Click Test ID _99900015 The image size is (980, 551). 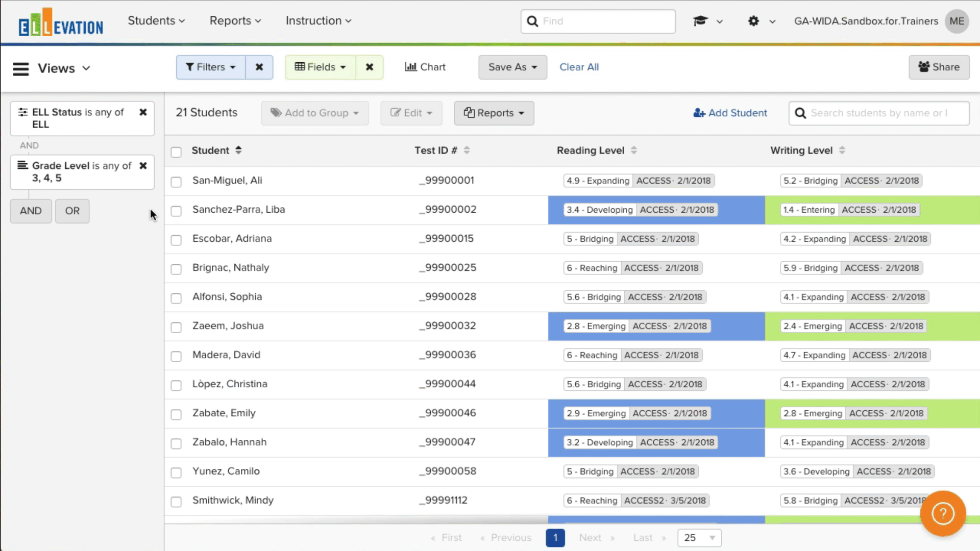(x=447, y=239)
